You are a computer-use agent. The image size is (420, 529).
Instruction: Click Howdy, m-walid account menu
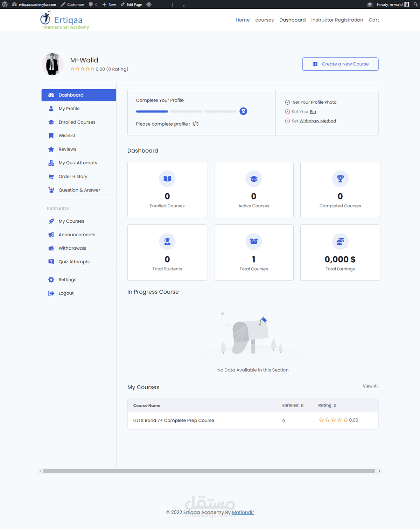tap(393, 5)
